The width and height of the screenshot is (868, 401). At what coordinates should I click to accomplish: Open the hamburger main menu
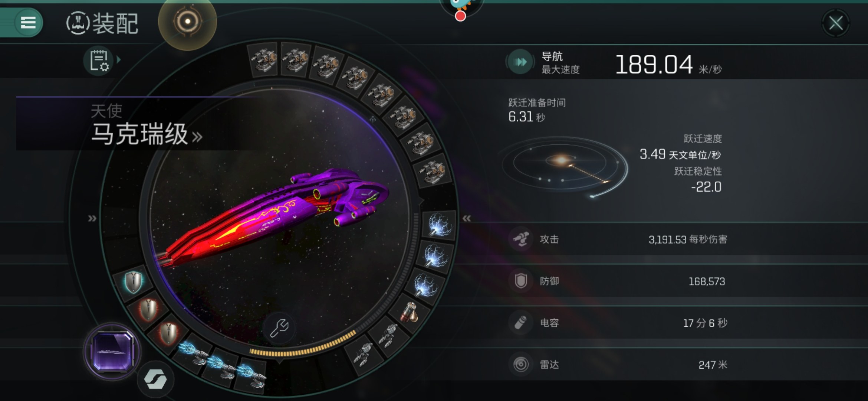tap(28, 23)
